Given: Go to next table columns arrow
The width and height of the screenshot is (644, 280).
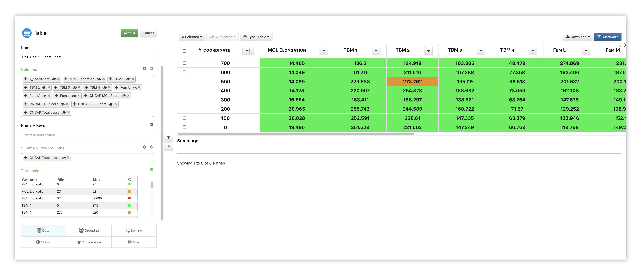Looking at the screenshot, I should (625, 45).
